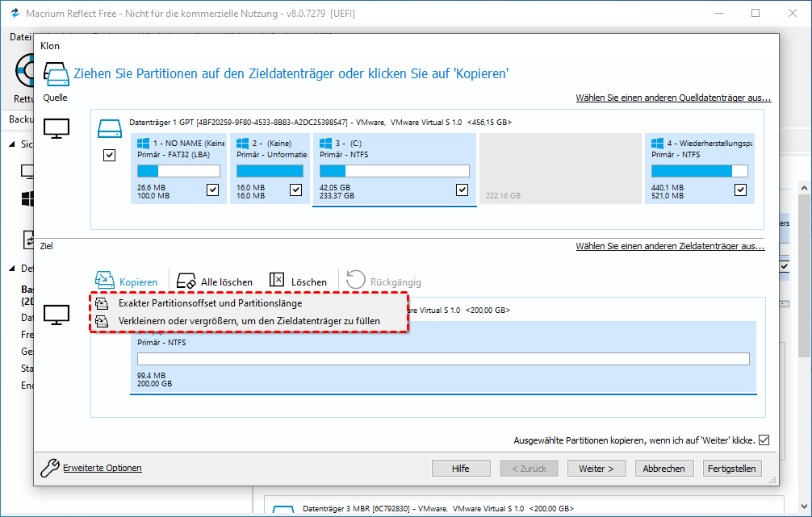Click the Kopieren toolbar icon
This screenshot has width=812, height=517.
click(105, 280)
